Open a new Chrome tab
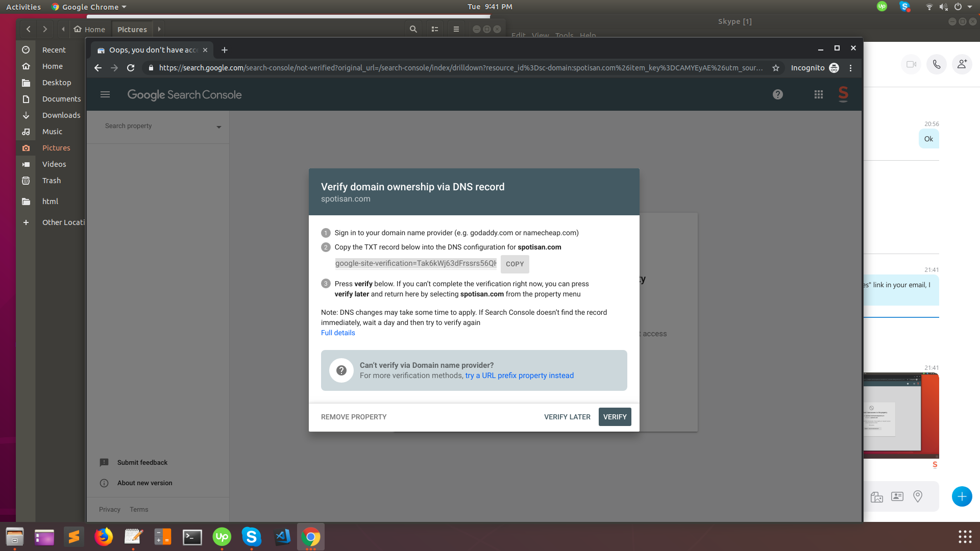This screenshot has width=980, height=551. (x=224, y=50)
